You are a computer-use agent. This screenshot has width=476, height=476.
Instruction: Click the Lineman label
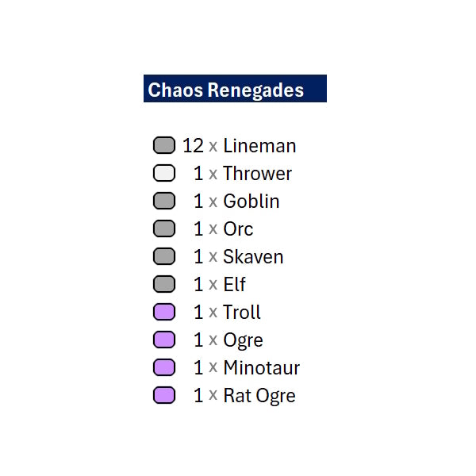[259, 146]
